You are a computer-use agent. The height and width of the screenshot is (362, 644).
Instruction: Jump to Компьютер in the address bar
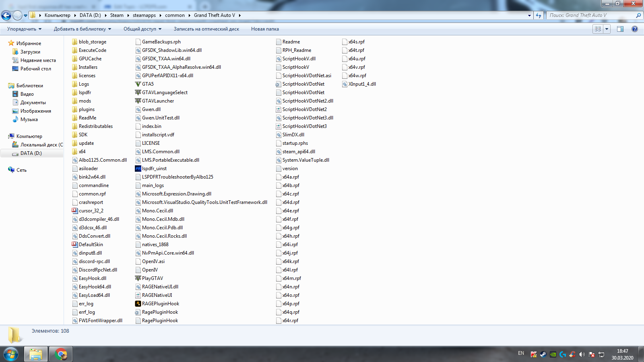point(57,15)
